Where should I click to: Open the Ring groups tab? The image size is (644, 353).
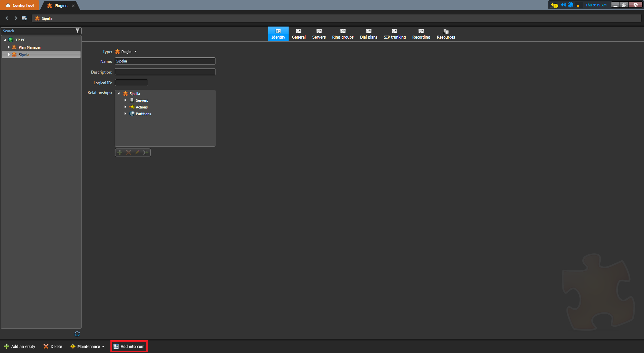pos(343,34)
